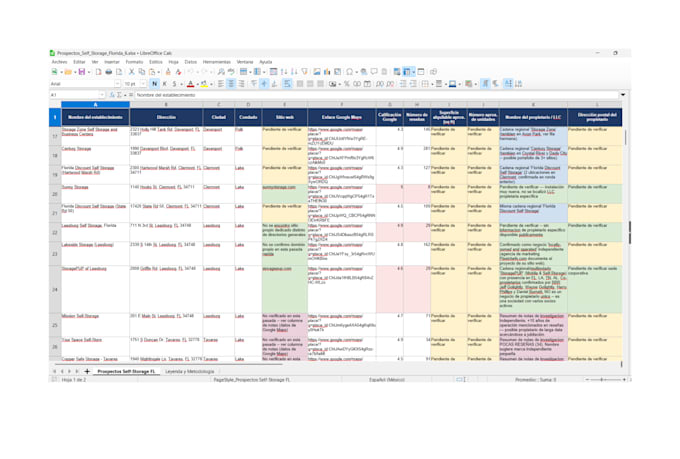Click the Paste clipboard icon
Image resolution: width=680 pixels, height=459 pixels.
[152, 72]
